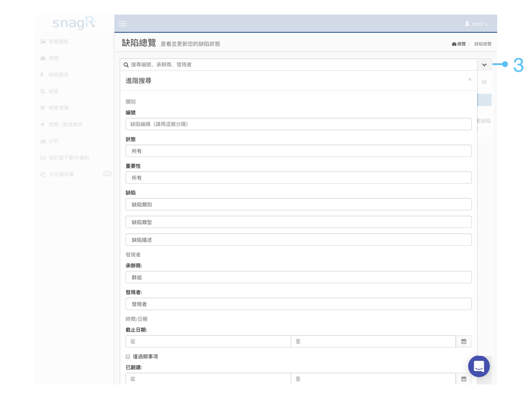Open the 已創建 calendar picker
The height and width of the screenshot is (399, 532).
tap(464, 379)
